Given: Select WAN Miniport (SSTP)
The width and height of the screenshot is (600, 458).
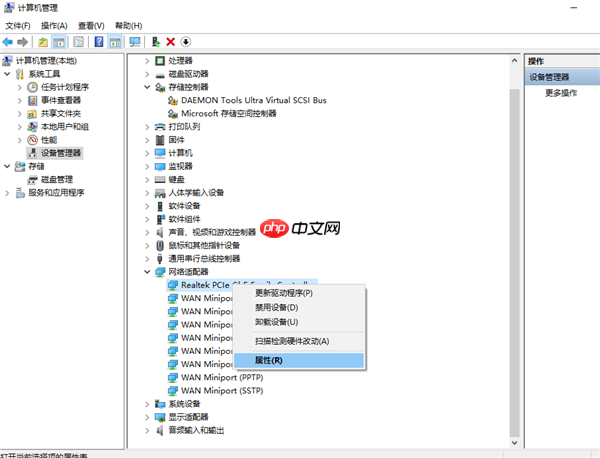Looking at the screenshot, I should click(222, 391).
